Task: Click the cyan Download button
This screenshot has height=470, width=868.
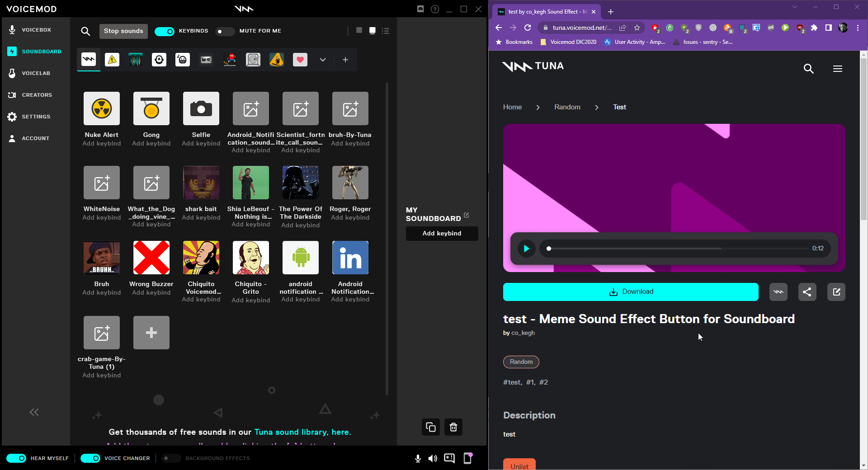Action: click(x=631, y=292)
